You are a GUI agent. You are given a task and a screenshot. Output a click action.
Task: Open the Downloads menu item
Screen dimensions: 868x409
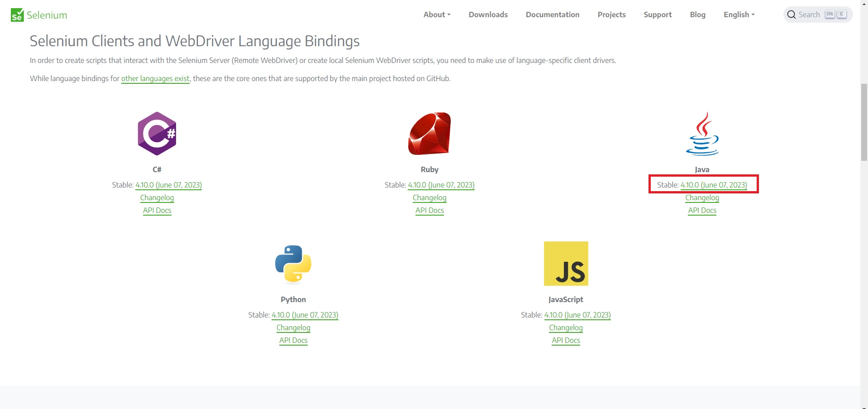point(488,14)
